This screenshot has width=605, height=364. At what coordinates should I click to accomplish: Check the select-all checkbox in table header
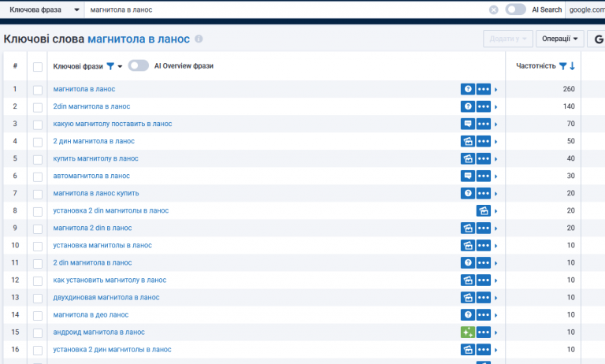(38, 67)
